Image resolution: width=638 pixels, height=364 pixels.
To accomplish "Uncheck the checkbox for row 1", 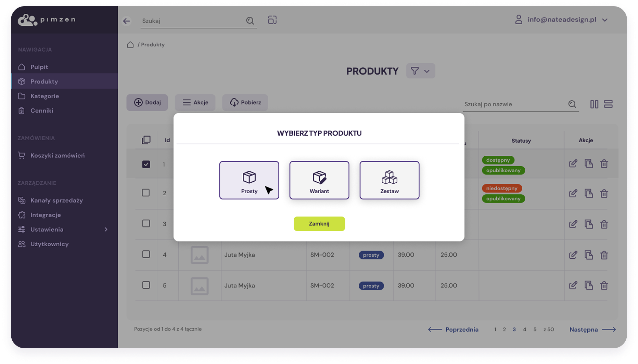I will [x=146, y=165].
